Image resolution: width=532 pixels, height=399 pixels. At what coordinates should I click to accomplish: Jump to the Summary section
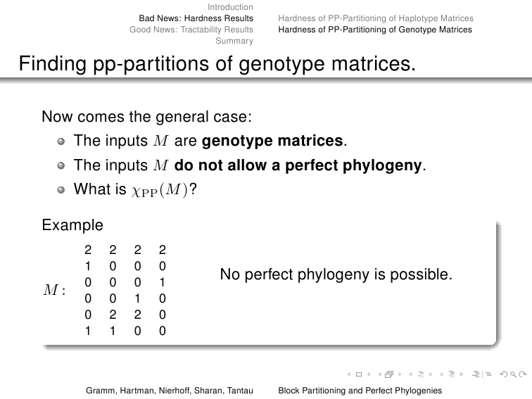pyautogui.click(x=234, y=41)
